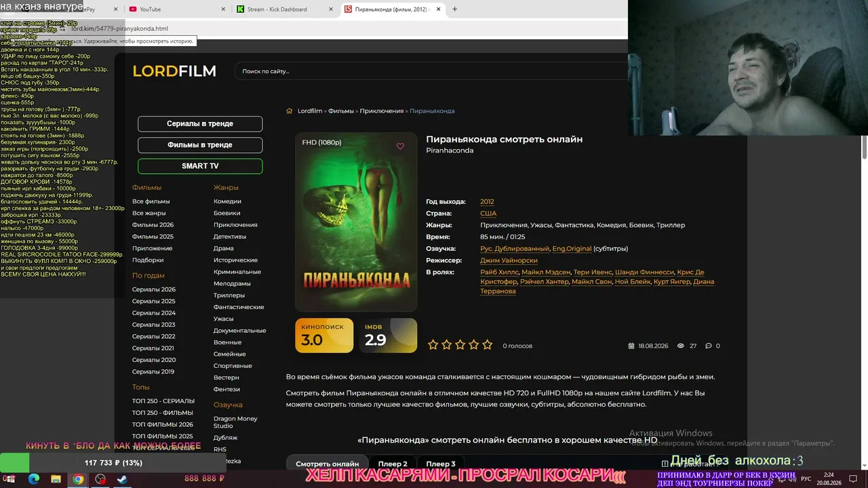Switch input language via РУС indicator
The image size is (868, 488).
[806, 479]
